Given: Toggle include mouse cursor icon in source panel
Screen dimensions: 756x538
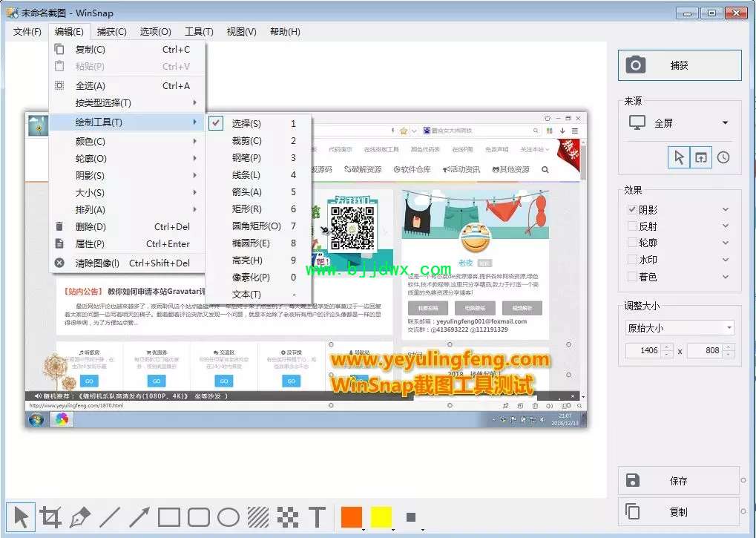Looking at the screenshot, I should click(679, 157).
